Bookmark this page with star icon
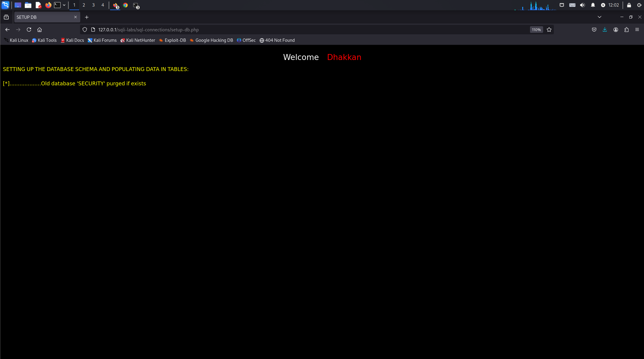 (549, 30)
